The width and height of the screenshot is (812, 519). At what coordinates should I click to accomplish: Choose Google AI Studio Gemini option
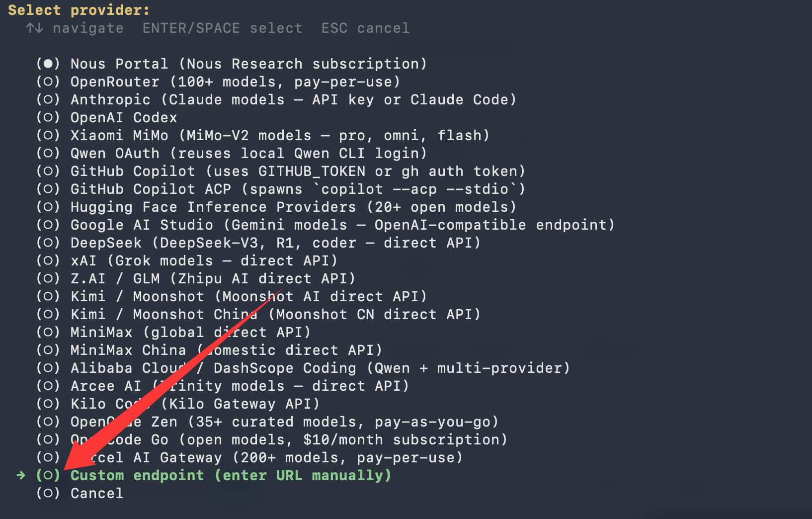click(x=325, y=225)
